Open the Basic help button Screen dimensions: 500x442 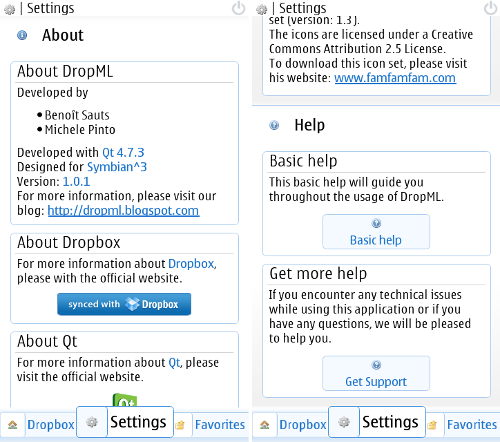pos(376,232)
